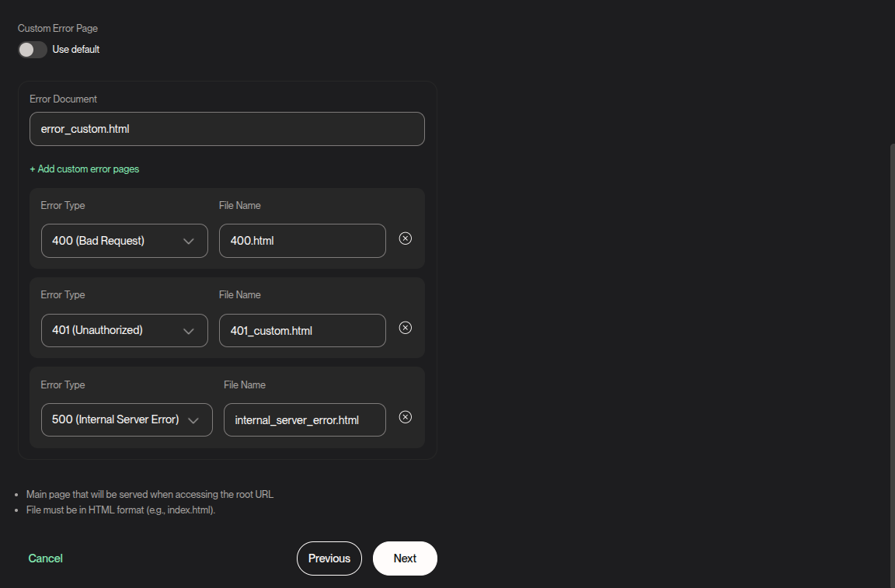Toggle the Use default switch
The height and width of the screenshot is (588, 895).
click(33, 50)
